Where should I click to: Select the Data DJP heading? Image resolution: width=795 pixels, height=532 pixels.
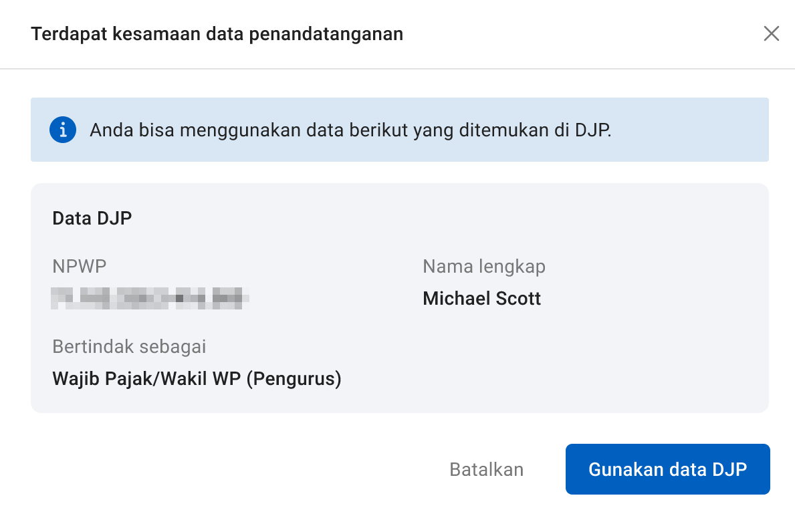[x=92, y=219]
